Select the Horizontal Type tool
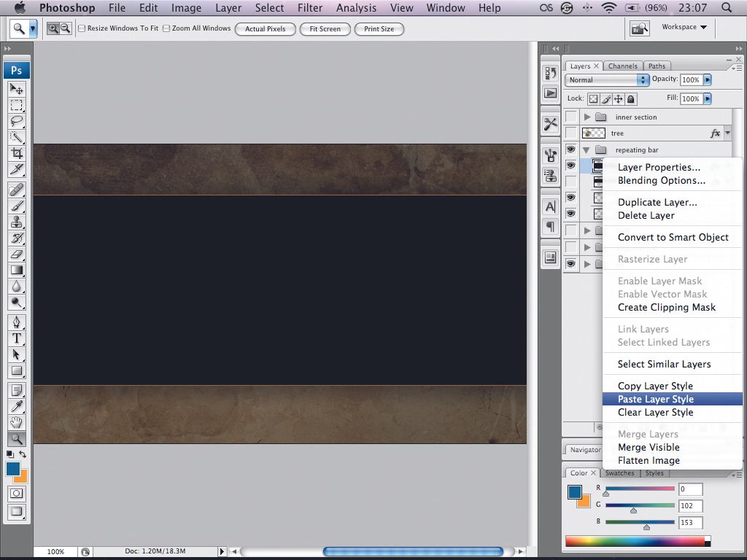This screenshot has width=747, height=560. tap(16, 338)
